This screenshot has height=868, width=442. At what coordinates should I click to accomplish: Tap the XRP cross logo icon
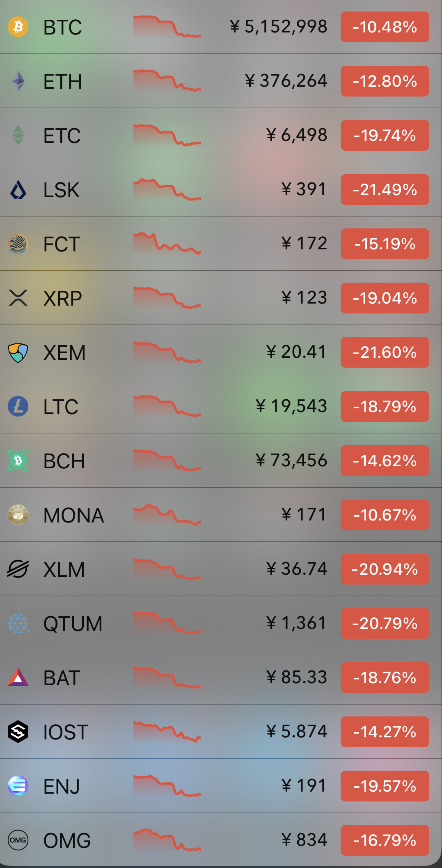18,298
